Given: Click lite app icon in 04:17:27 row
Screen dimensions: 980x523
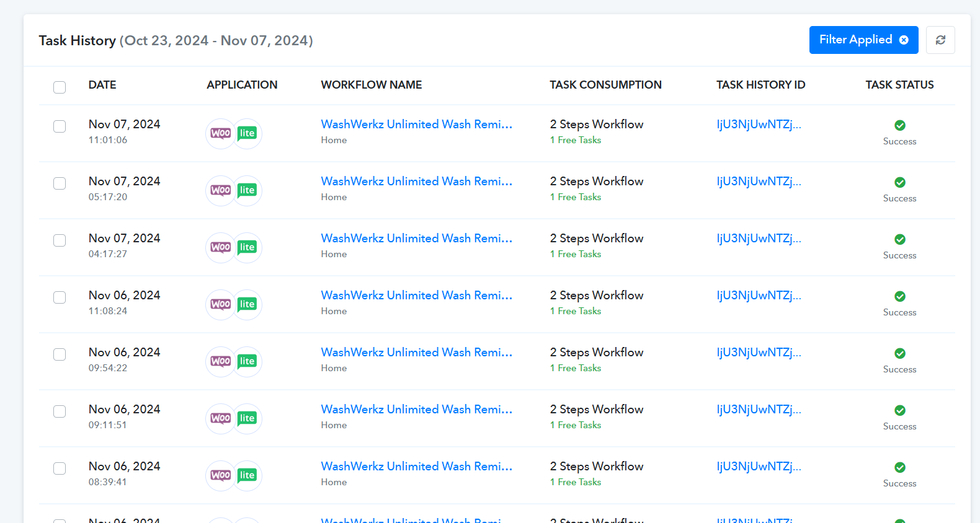Looking at the screenshot, I should (247, 247).
